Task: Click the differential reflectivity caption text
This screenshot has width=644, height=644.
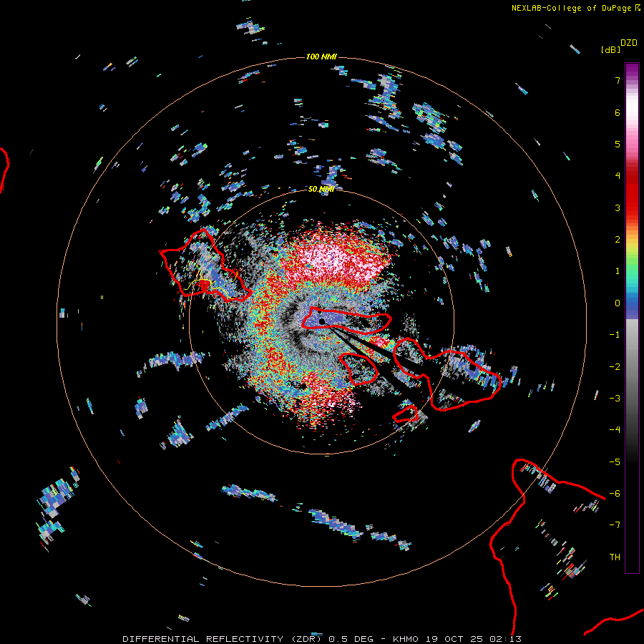Action: 322,639
